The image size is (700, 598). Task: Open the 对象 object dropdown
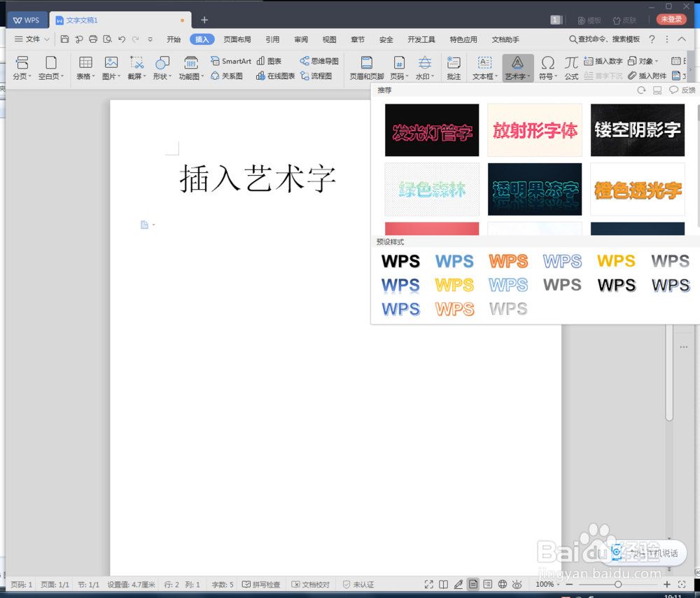point(643,61)
